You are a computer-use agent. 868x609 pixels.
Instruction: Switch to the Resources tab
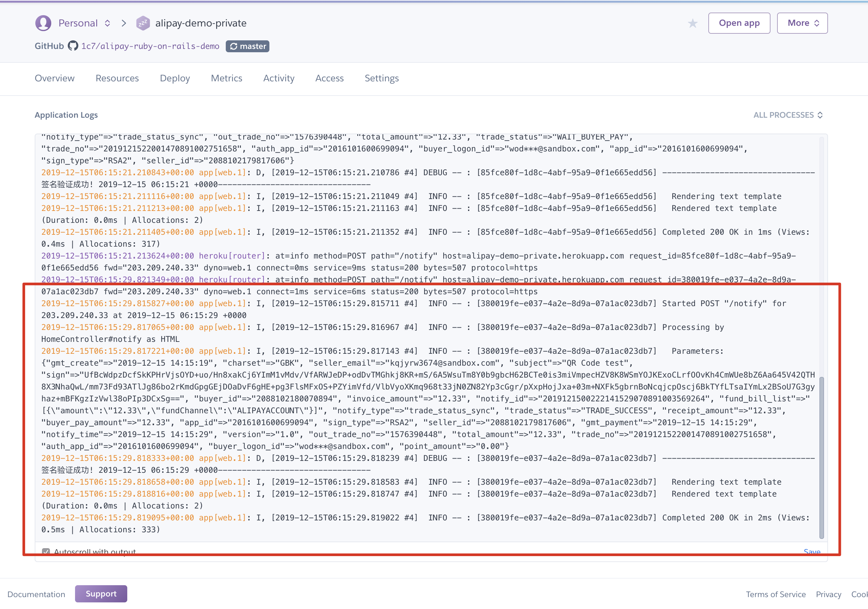117,78
